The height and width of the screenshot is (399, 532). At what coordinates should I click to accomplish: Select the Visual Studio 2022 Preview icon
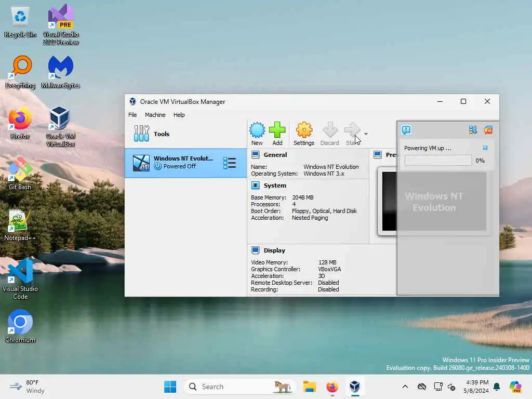pyautogui.click(x=61, y=25)
